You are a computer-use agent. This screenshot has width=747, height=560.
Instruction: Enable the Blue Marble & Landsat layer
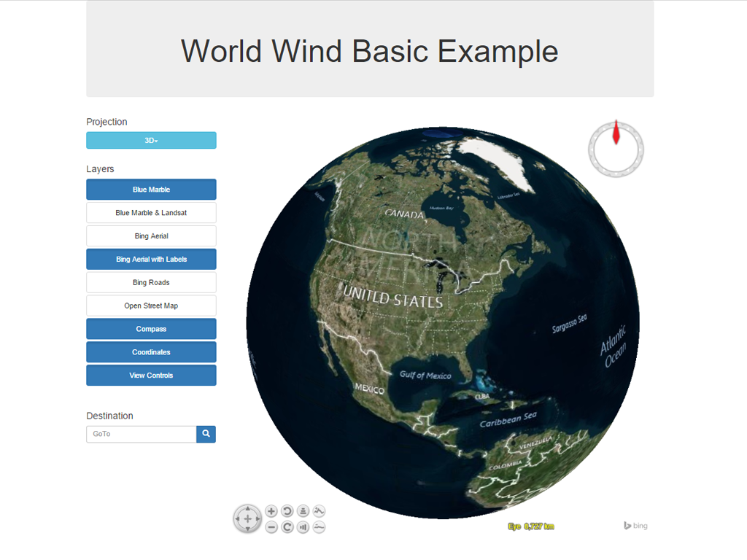(151, 213)
